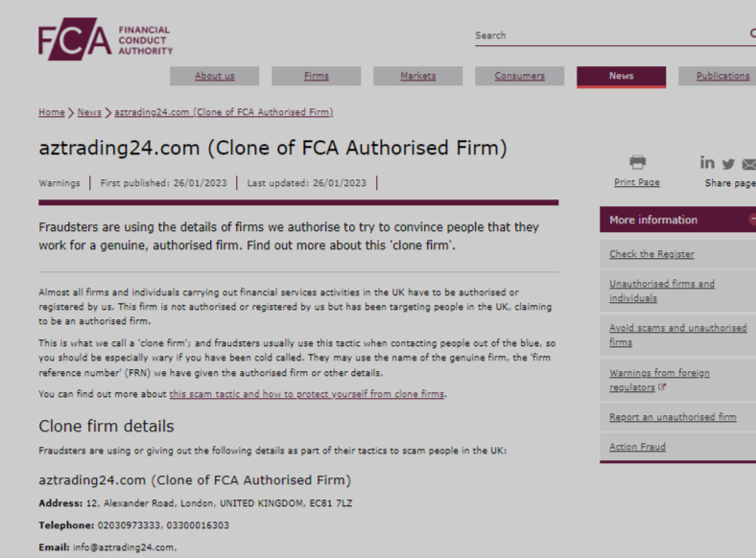Select the News tab
Viewport: 756px width, 558px height.
[621, 76]
